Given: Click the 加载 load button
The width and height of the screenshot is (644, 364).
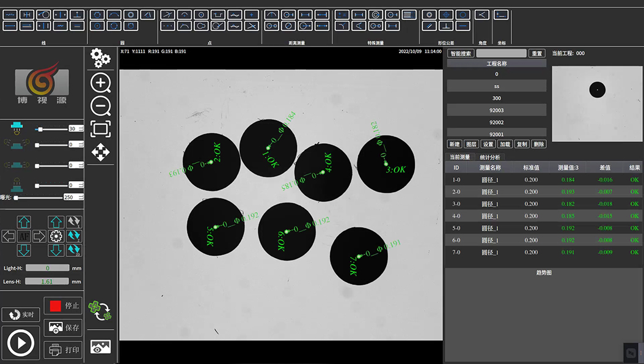Looking at the screenshot, I should click(x=505, y=144).
